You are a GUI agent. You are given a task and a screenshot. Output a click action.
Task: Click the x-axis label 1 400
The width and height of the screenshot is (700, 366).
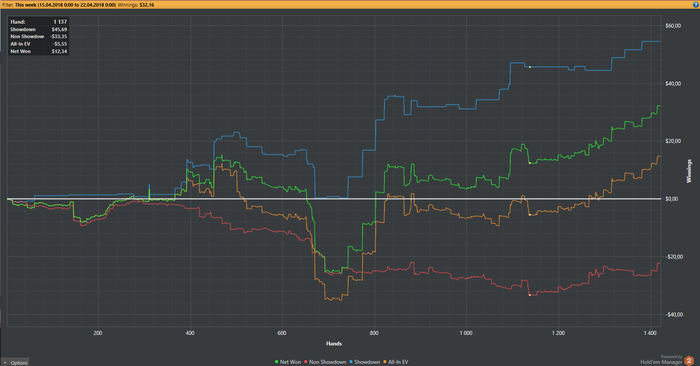[x=650, y=333]
